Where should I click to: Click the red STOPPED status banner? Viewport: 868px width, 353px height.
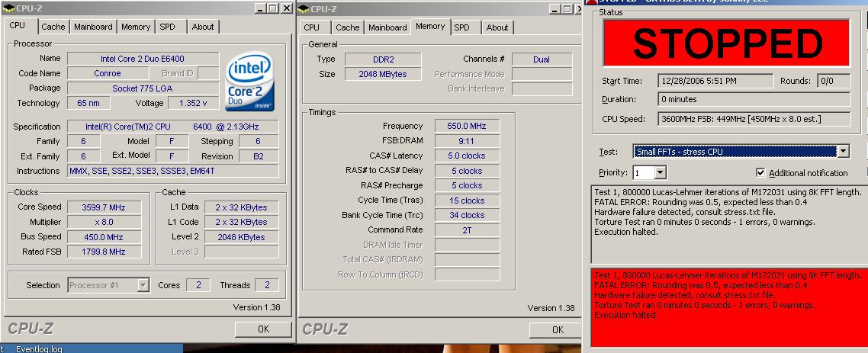[x=726, y=43]
